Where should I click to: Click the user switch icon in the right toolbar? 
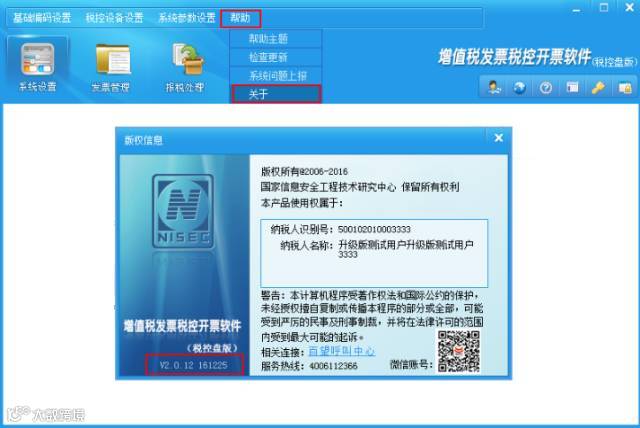tap(494, 88)
